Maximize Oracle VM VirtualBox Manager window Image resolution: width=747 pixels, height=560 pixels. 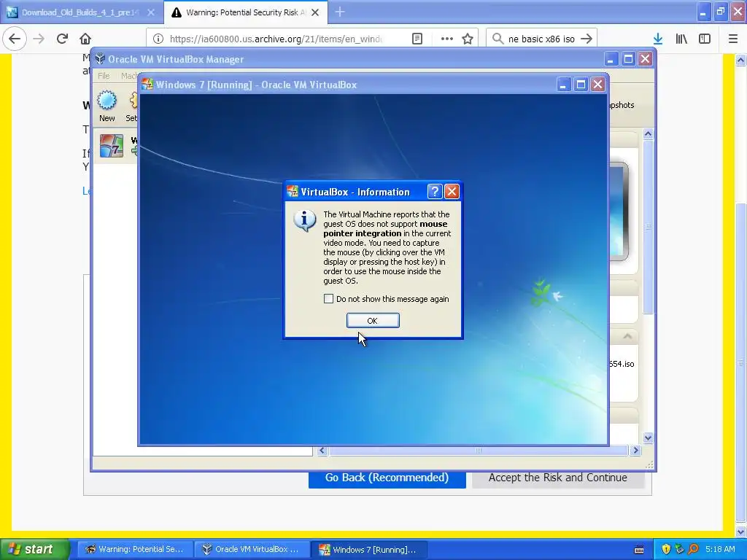click(x=628, y=59)
